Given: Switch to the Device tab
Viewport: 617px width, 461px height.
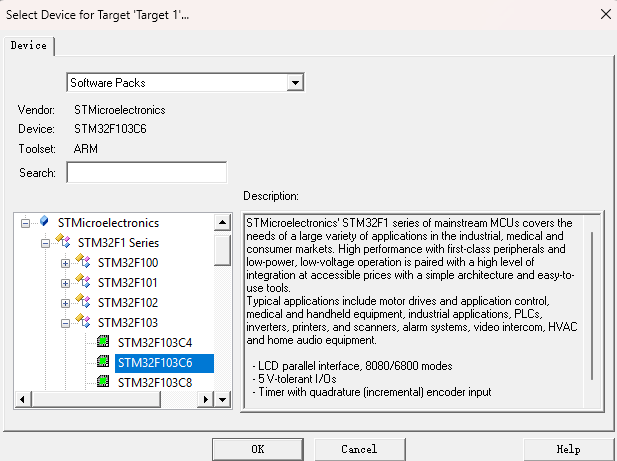Looking at the screenshot, I should (x=29, y=46).
